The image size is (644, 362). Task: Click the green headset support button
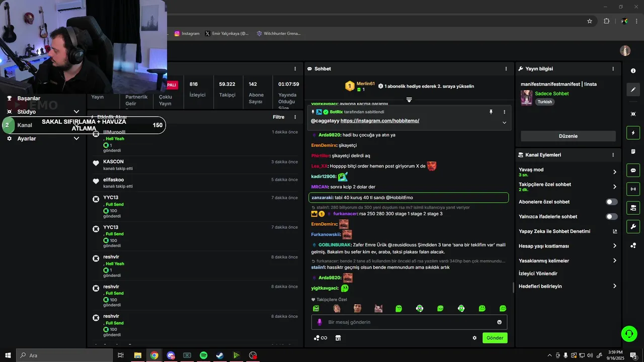pyautogui.click(x=628, y=333)
